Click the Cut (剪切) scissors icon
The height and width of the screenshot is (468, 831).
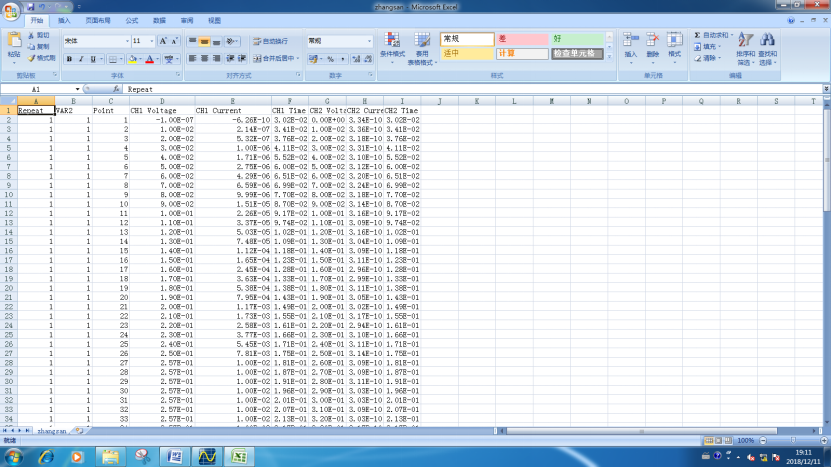point(31,35)
